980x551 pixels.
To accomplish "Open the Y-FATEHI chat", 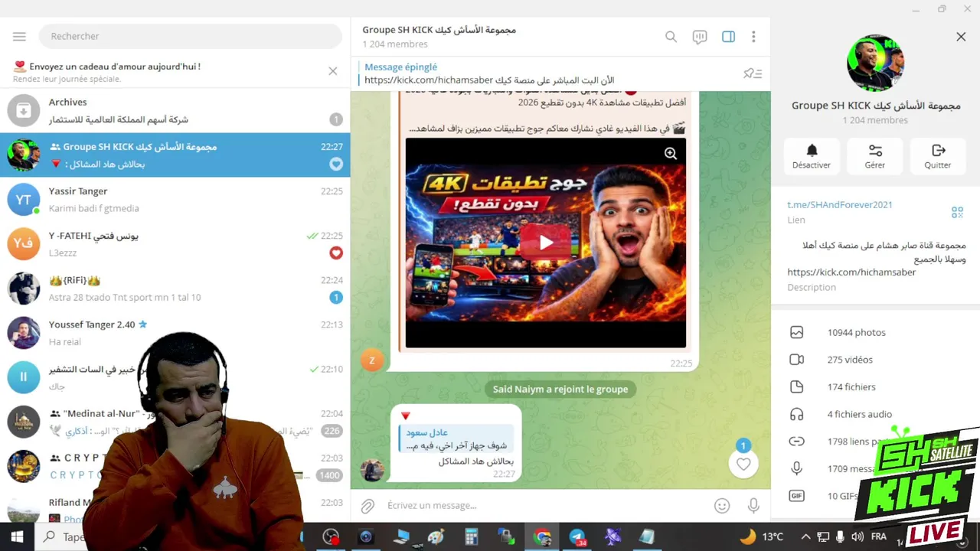I will pyautogui.click(x=175, y=244).
